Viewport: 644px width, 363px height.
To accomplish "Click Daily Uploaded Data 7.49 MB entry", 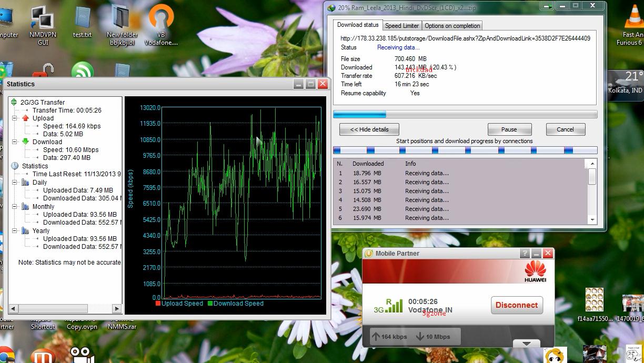I will point(78,190).
